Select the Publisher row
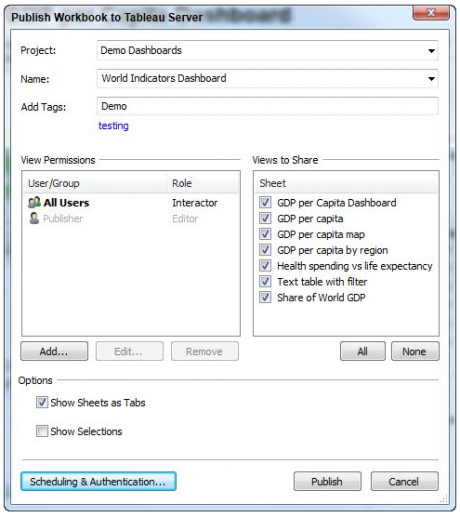The image size is (460, 517). (x=131, y=218)
